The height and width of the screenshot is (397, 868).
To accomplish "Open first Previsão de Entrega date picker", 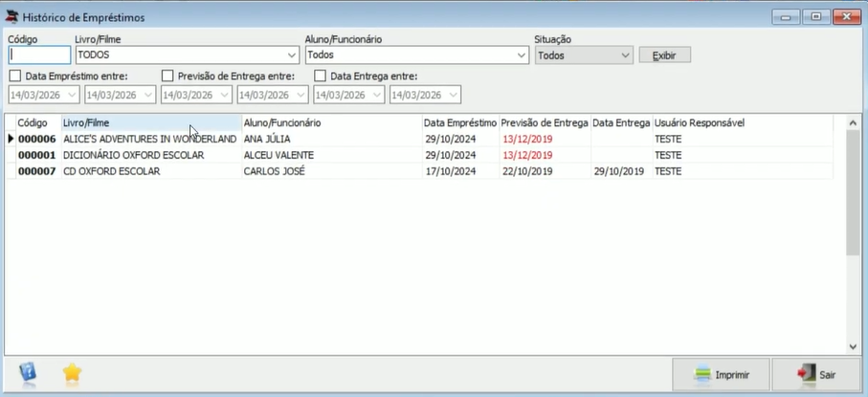I will tap(225, 95).
